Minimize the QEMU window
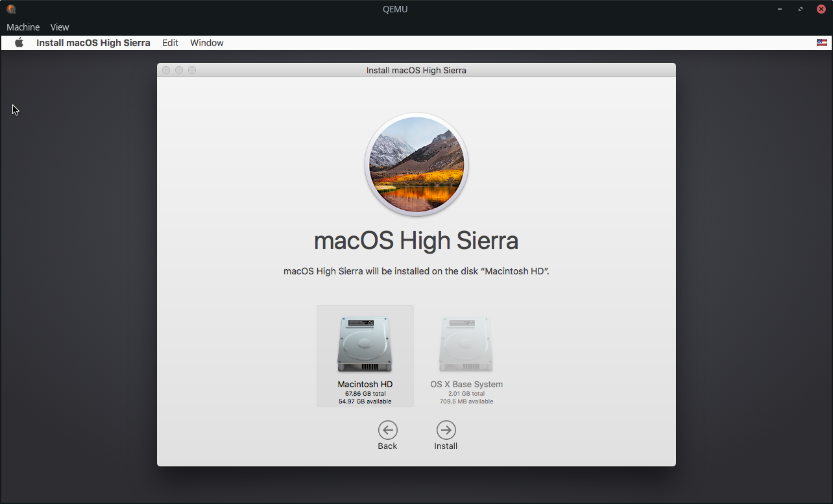 [780, 9]
